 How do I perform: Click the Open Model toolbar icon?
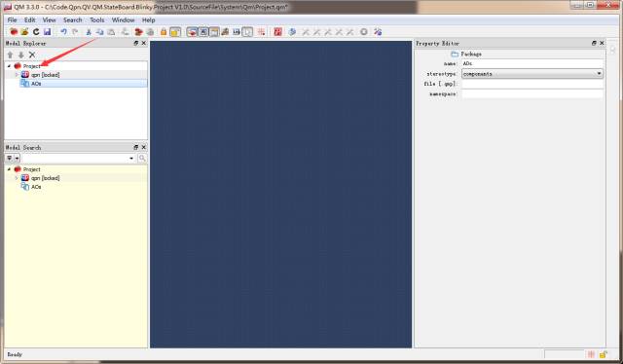pyautogui.click(x=24, y=32)
